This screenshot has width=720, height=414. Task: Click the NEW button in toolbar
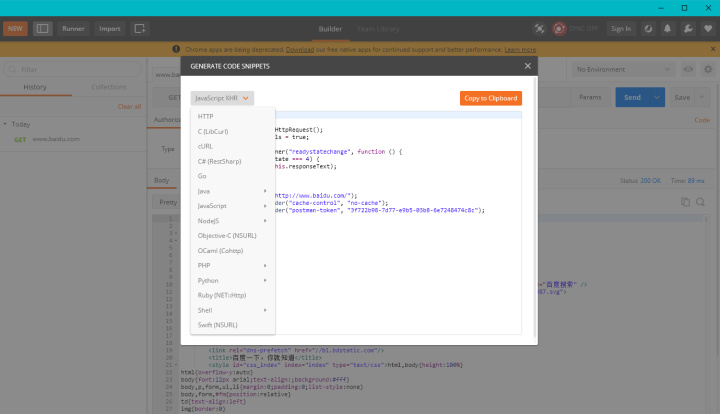tap(15, 28)
